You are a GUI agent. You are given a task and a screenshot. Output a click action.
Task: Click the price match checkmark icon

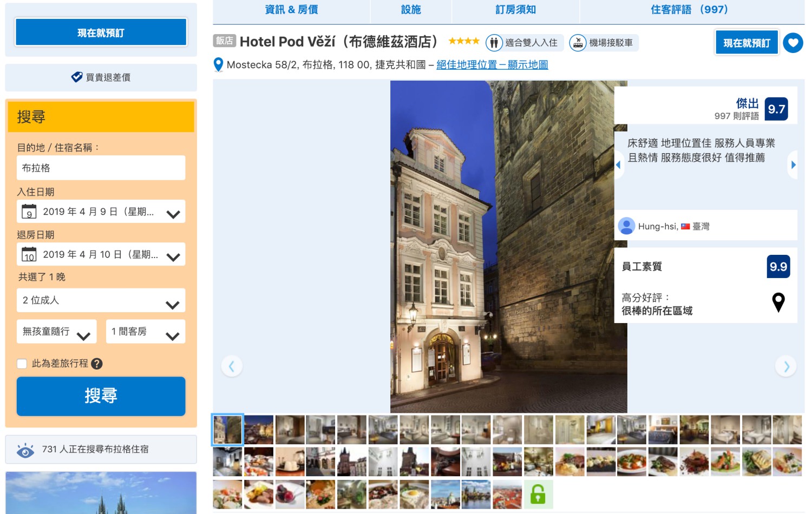click(77, 77)
